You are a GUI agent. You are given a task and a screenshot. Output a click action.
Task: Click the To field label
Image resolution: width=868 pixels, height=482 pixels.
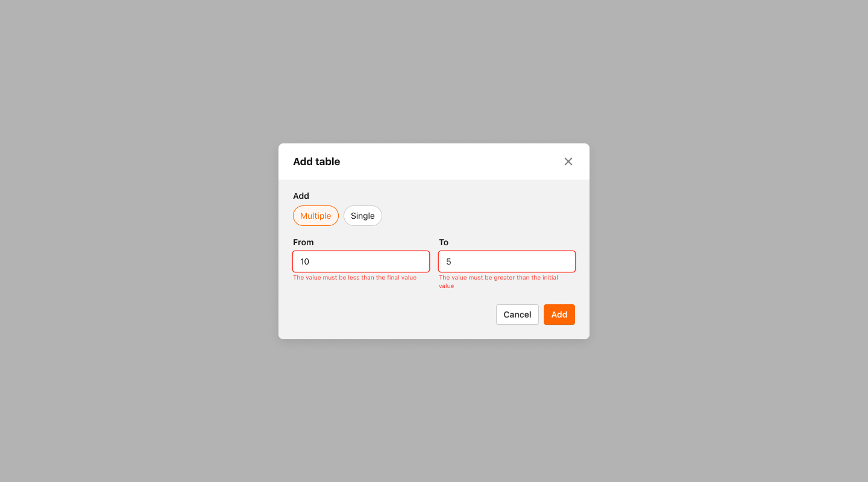(x=444, y=242)
